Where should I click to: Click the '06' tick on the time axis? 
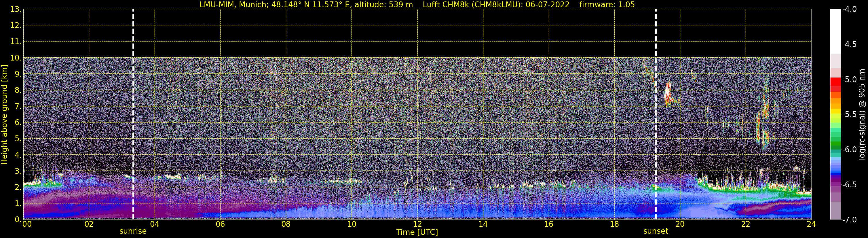point(220,224)
